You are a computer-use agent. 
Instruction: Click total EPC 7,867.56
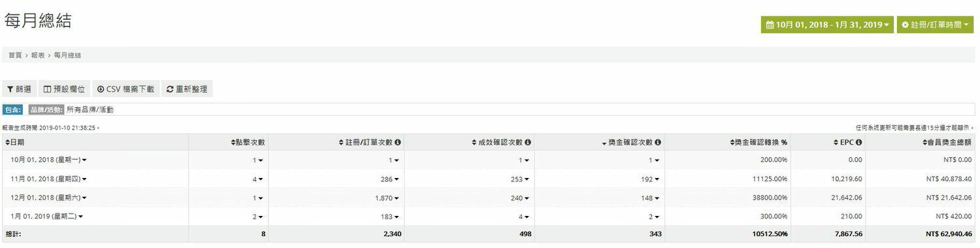pyautogui.click(x=849, y=234)
